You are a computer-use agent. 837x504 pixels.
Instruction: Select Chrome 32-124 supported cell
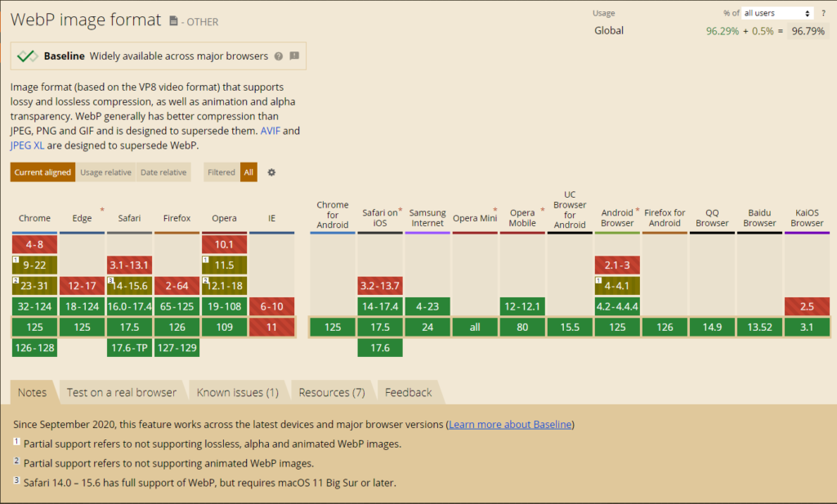pyautogui.click(x=34, y=306)
